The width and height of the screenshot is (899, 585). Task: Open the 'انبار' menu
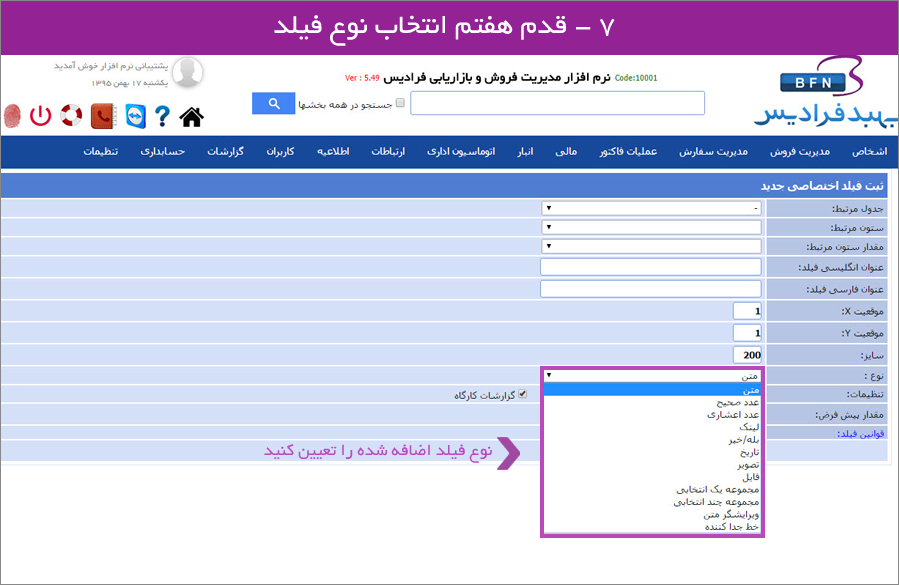coord(525,151)
